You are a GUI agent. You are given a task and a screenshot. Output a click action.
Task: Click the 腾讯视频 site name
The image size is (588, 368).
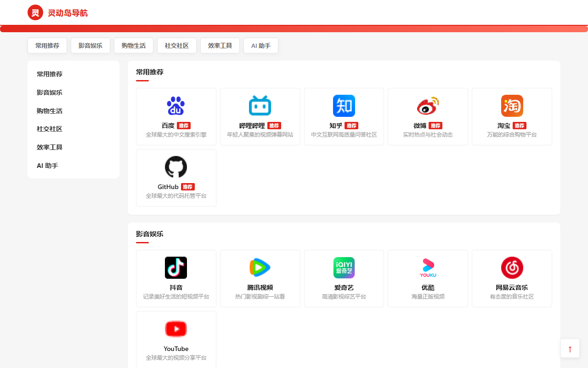click(260, 287)
